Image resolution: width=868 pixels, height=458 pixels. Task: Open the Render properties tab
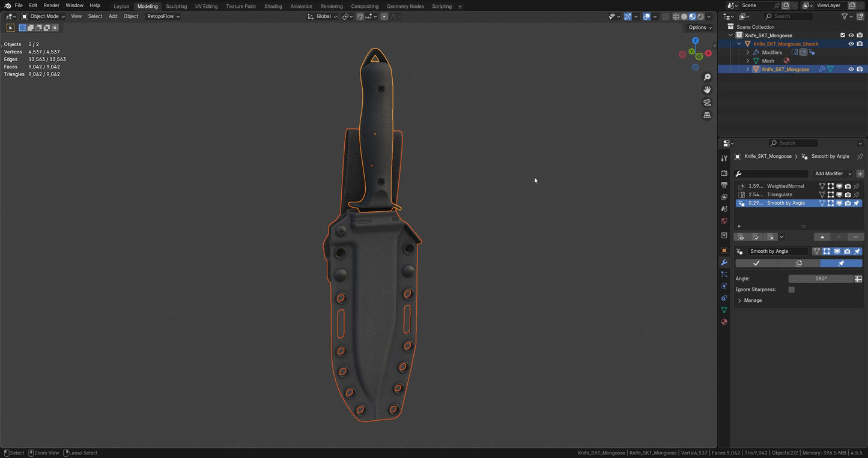[x=724, y=173]
